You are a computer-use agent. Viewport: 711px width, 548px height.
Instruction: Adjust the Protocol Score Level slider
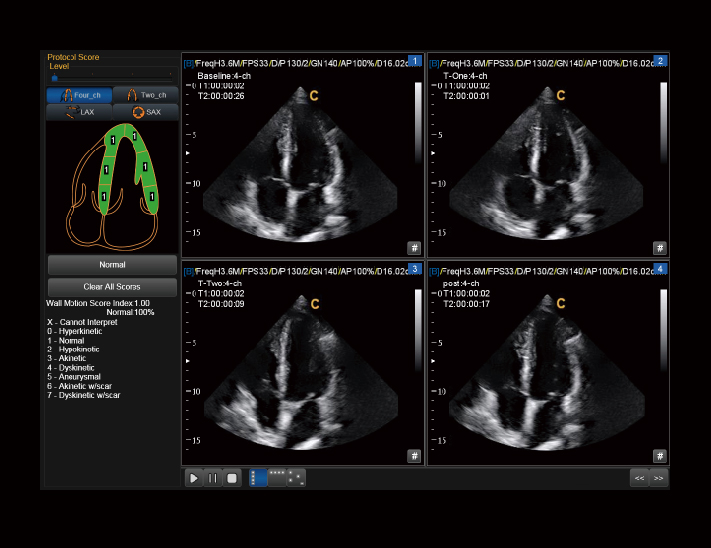[x=55, y=77]
